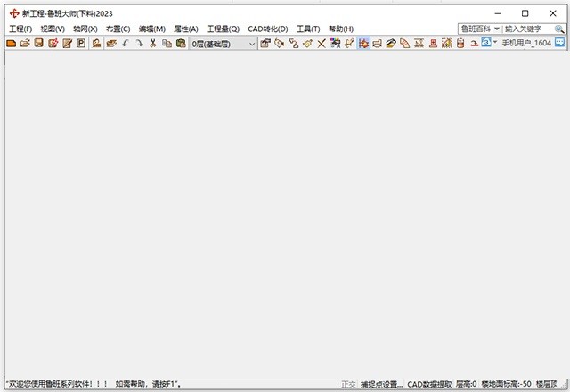Click the 输入关键字 search field
The width and height of the screenshot is (570, 392).
coord(527,29)
